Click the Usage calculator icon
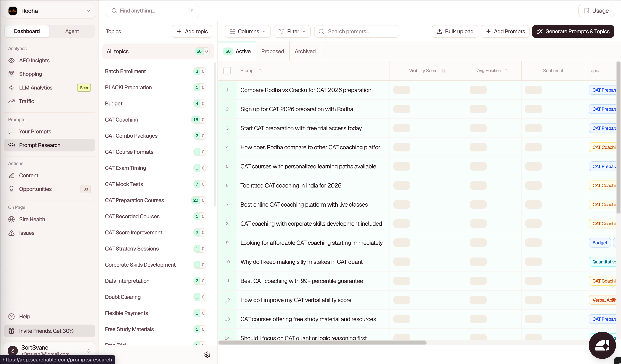The image size is (621, 364). (x=587, y=11)
